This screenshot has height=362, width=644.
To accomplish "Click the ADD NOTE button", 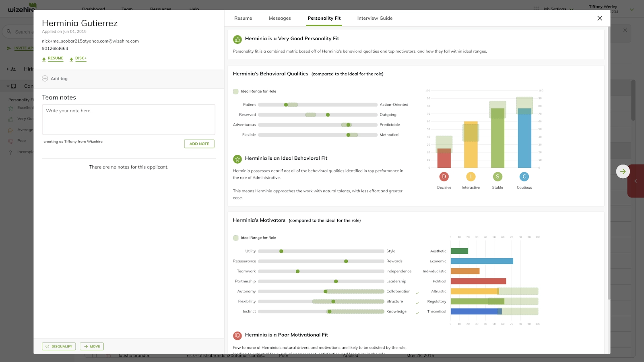I will point(199,144).
